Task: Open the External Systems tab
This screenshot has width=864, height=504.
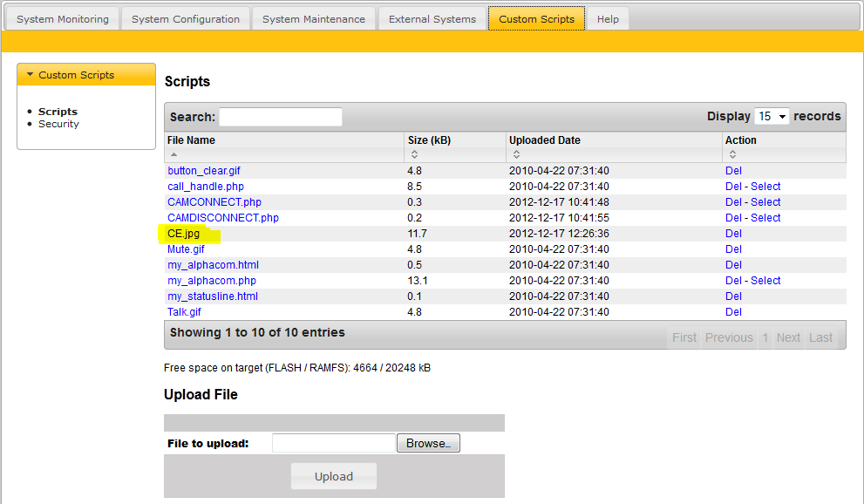Action: (432, 19)
